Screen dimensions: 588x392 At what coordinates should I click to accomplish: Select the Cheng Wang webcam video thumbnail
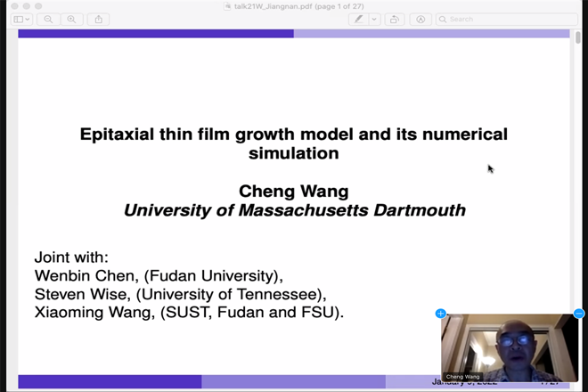click(510, 347)
